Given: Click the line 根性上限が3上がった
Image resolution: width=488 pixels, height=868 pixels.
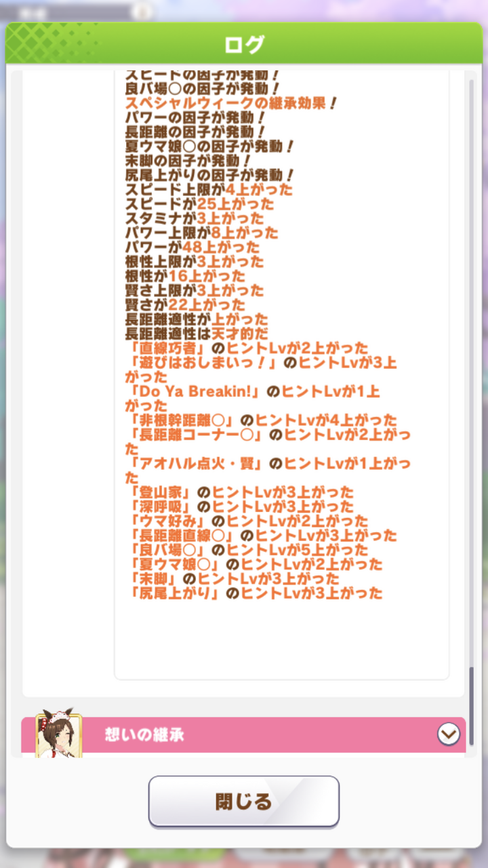Looking at the screenshot, I should [x=195, y=261].
